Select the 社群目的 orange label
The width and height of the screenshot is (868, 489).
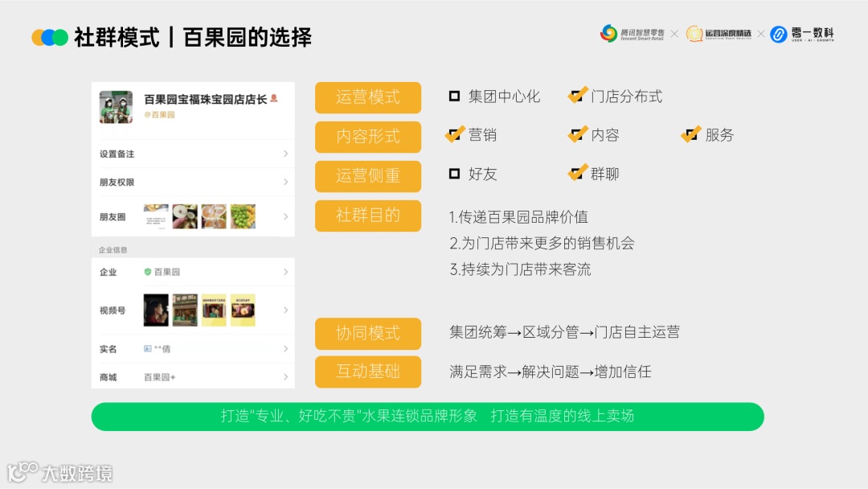[x=368, y=216]
